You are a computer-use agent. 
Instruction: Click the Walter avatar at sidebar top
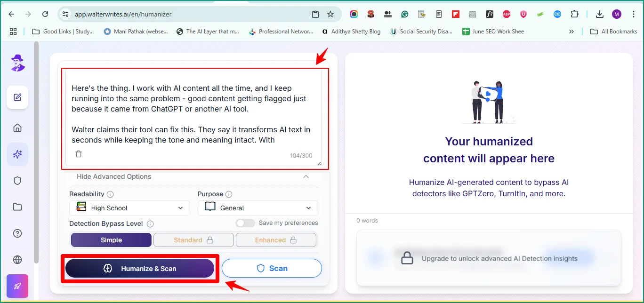tap(17, 63)
